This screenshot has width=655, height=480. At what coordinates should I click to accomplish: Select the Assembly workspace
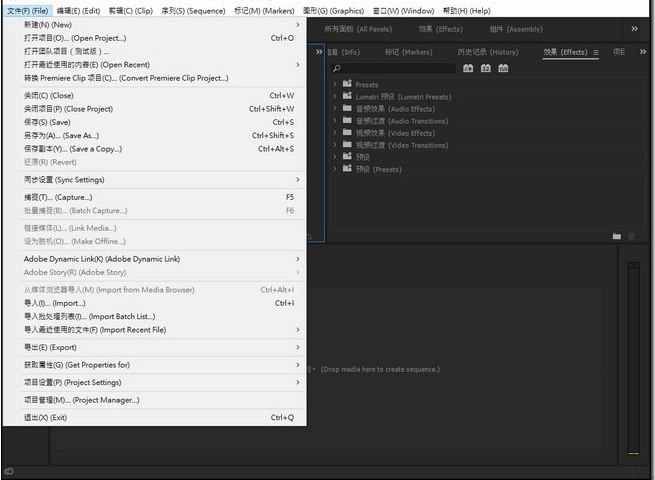click(x=515, y=29)
